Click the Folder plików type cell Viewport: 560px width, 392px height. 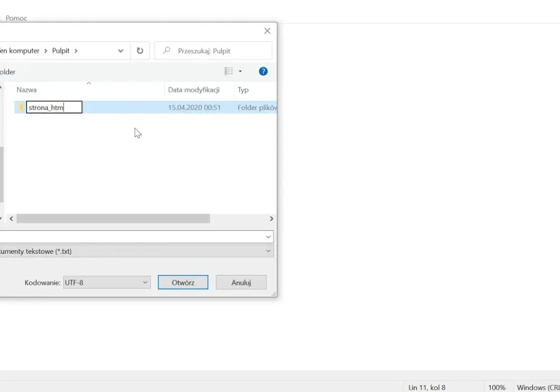[257, 108]
